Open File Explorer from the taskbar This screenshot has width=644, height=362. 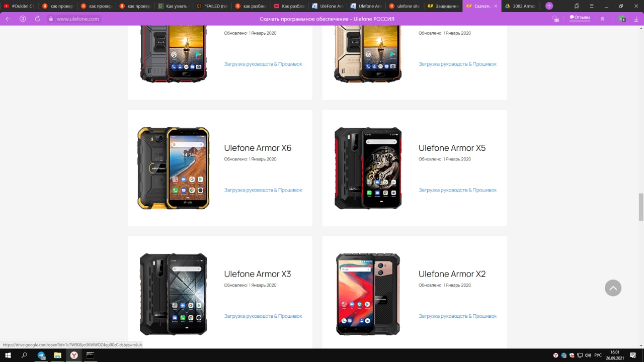(57, 355)
